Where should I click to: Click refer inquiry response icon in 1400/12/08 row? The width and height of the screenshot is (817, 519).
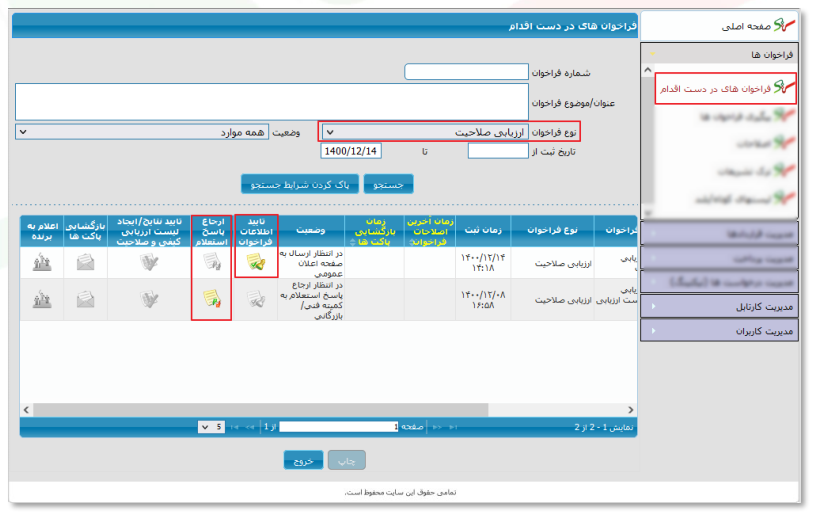click(212, 299)
